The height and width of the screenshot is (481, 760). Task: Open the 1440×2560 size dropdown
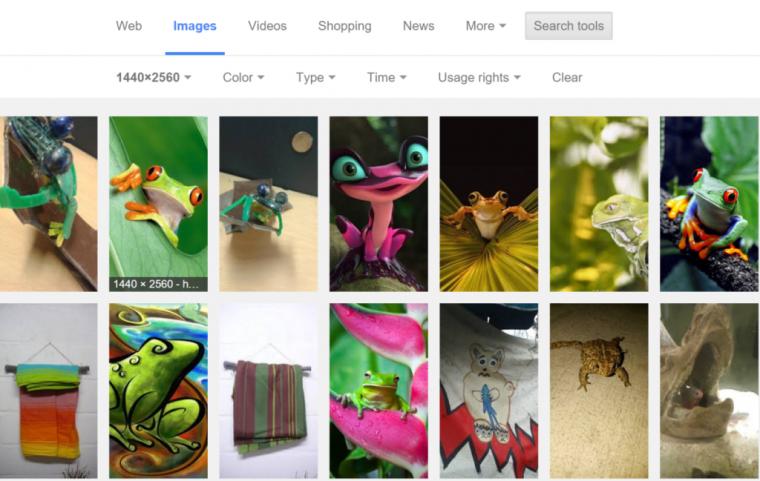(153, 78)
